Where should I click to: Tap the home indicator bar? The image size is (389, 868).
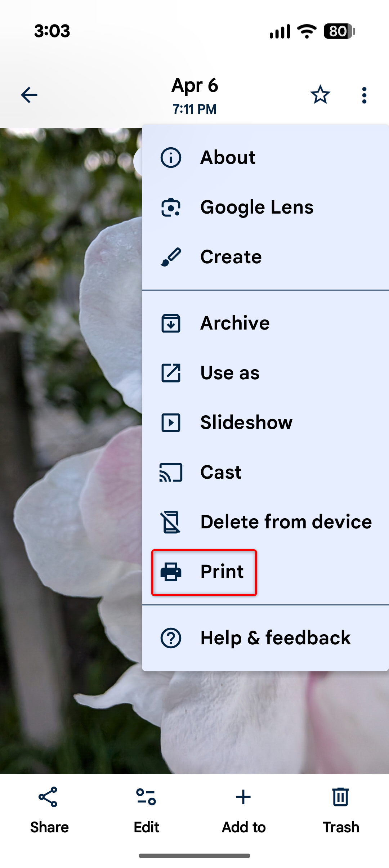[x=194, y=856]
